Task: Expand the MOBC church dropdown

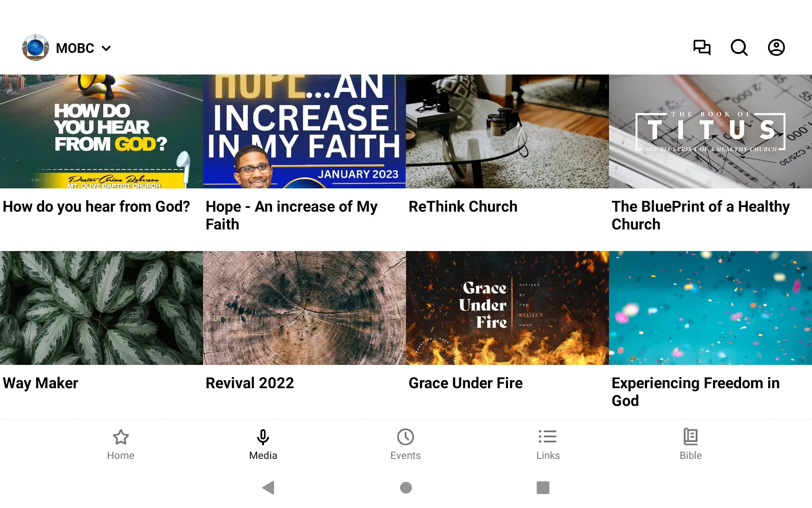Action: click(107, 48)
